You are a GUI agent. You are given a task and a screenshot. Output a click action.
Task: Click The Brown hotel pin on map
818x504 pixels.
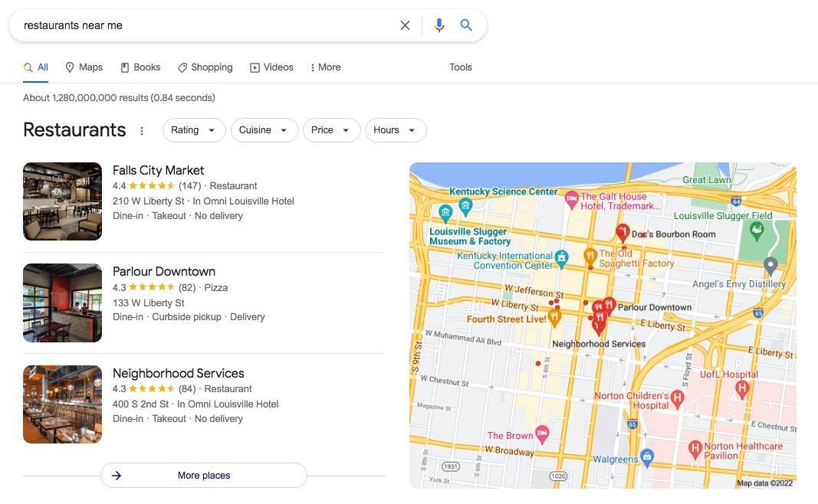click(x=542, y=433)
